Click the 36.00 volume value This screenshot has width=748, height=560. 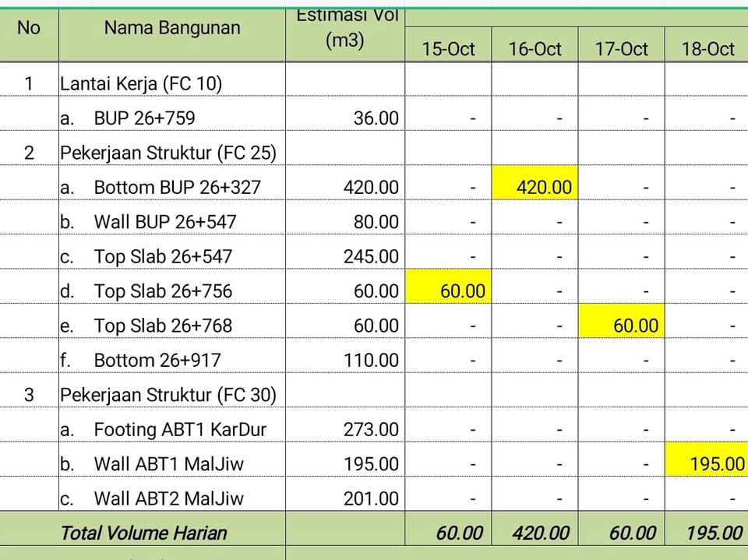345,114
